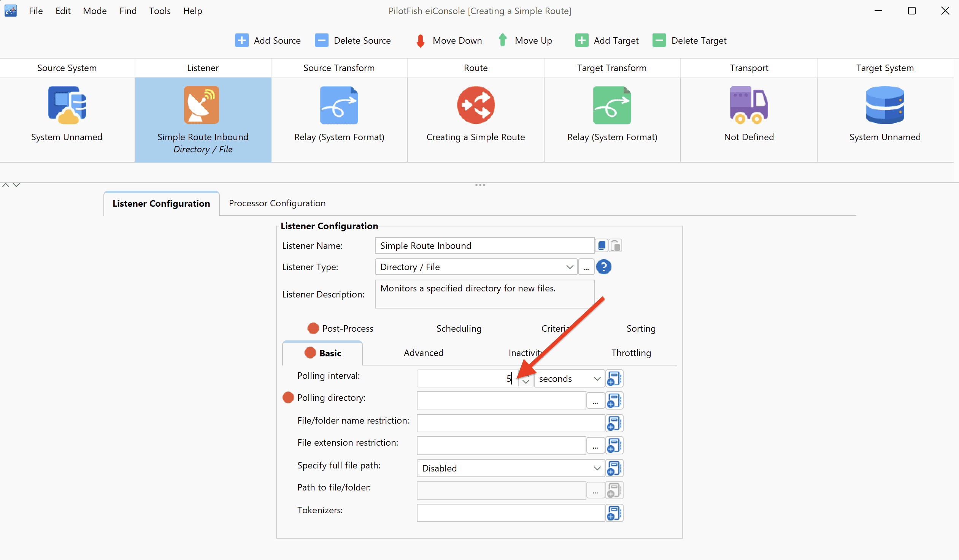Open the Source Transform relay icon
Viewport: 959px width, 560px height.
[x=339, y=105]
